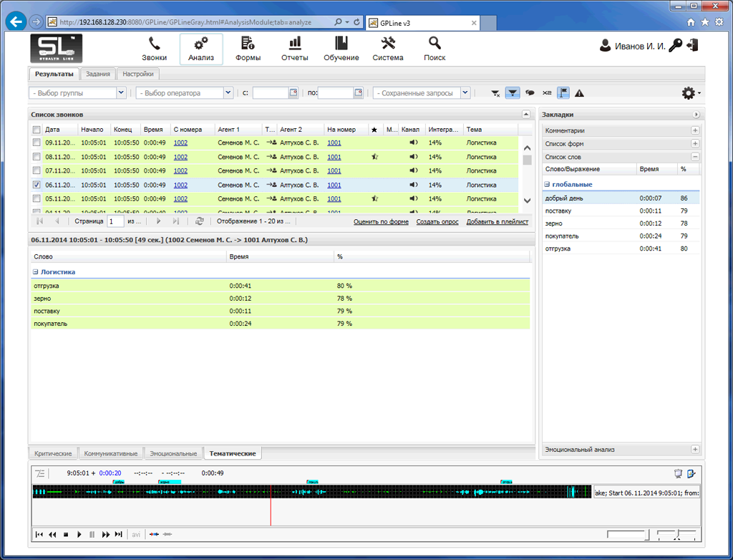
Task: Check the box for call 09.11 row
Action: click(37, 143)
